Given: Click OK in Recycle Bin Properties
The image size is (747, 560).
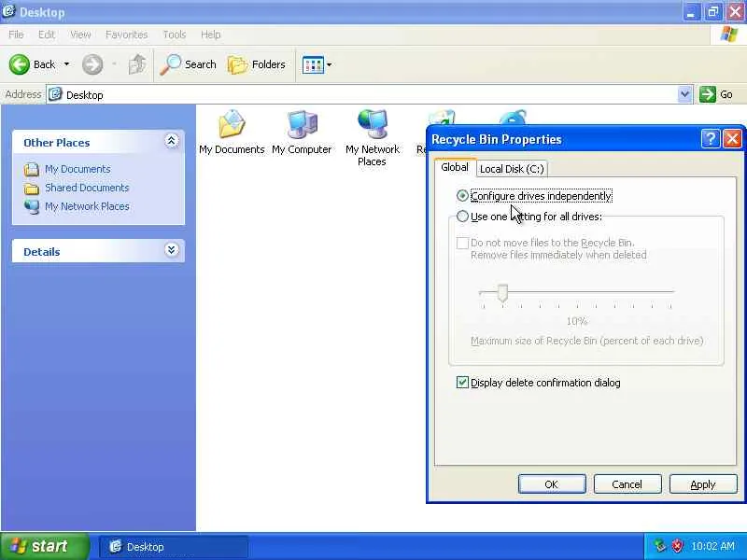Looking at the screenshot, I should (x=552, y=484).
